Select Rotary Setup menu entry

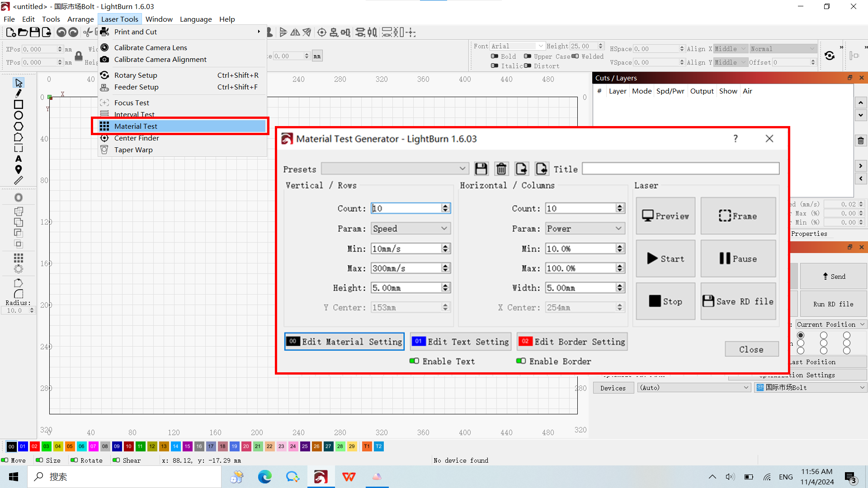182,75
